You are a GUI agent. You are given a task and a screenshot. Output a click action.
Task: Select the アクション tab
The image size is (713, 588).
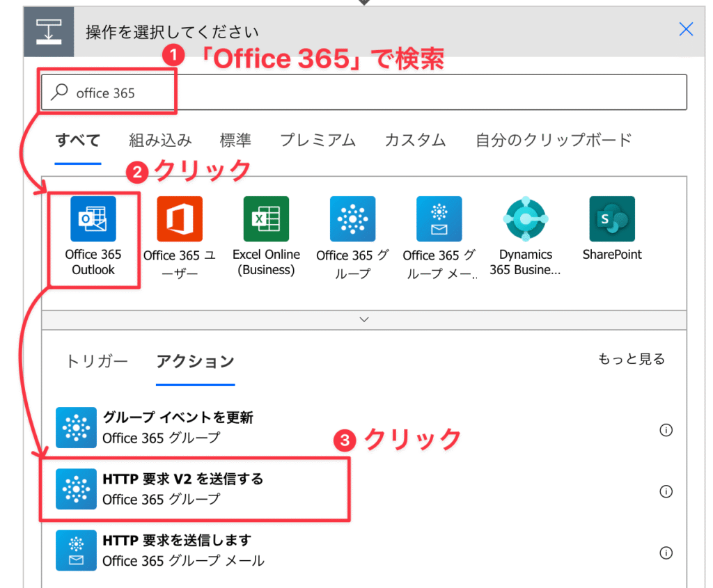[x=195, y=361]
